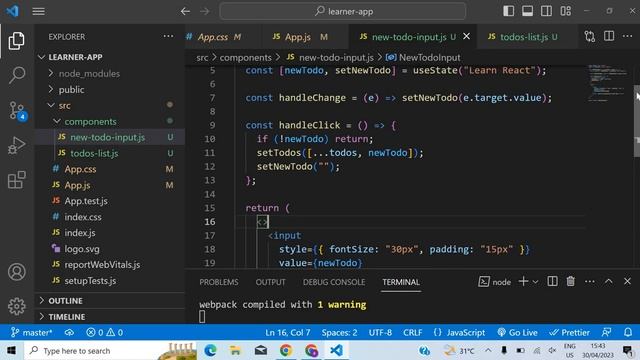Kill terminal with trash icon
The image size is (640, 360).
571,281
